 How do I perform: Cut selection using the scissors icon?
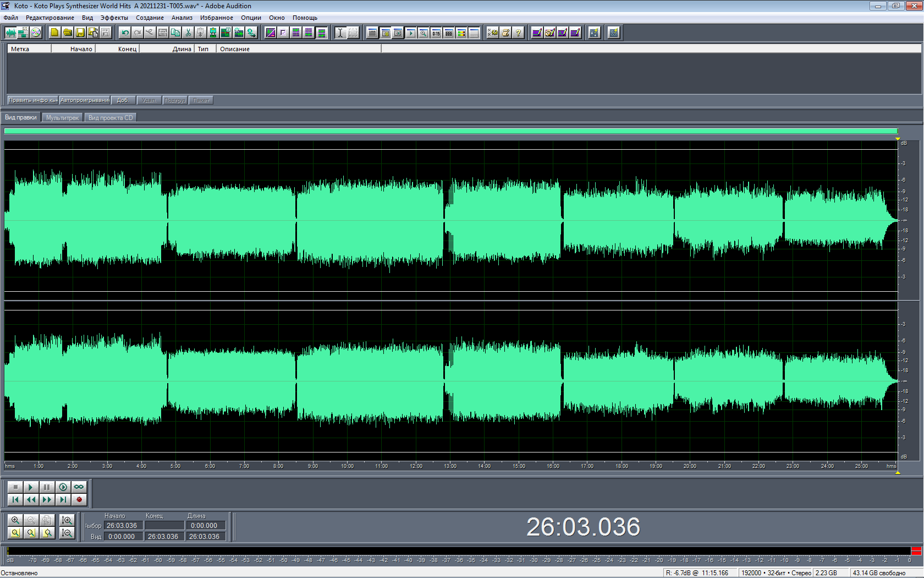point(188,32)
